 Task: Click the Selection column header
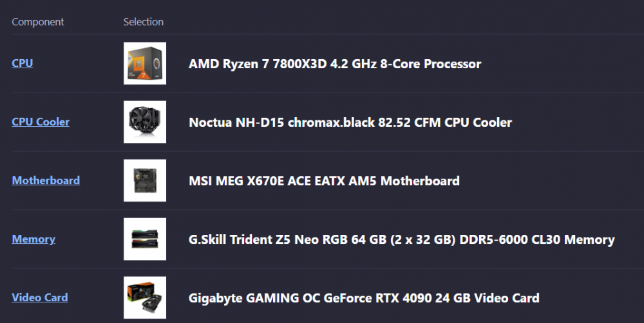(144, 22)
